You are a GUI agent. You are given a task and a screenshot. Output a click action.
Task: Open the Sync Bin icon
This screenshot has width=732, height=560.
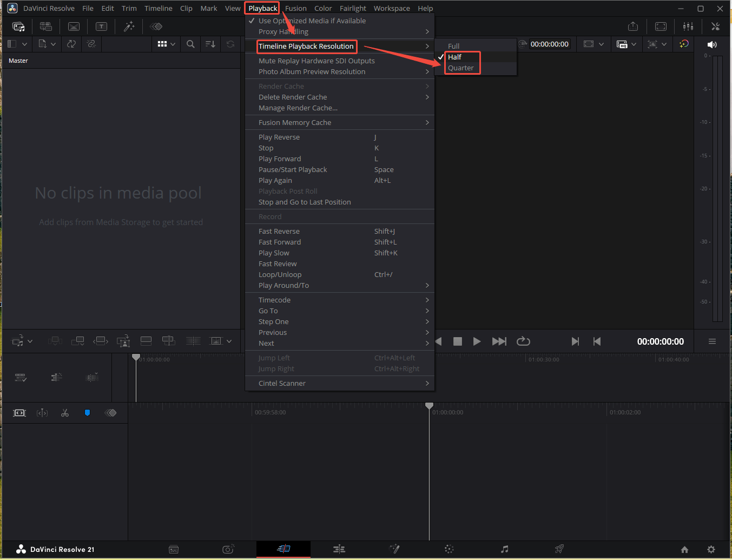(46, 27)
